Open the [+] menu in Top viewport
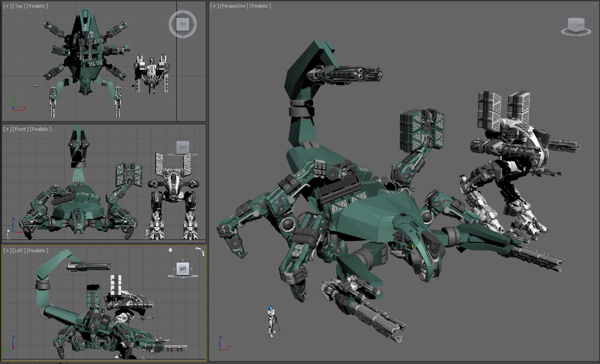Screen dimensions: 600x364 (x=7, y=6)
